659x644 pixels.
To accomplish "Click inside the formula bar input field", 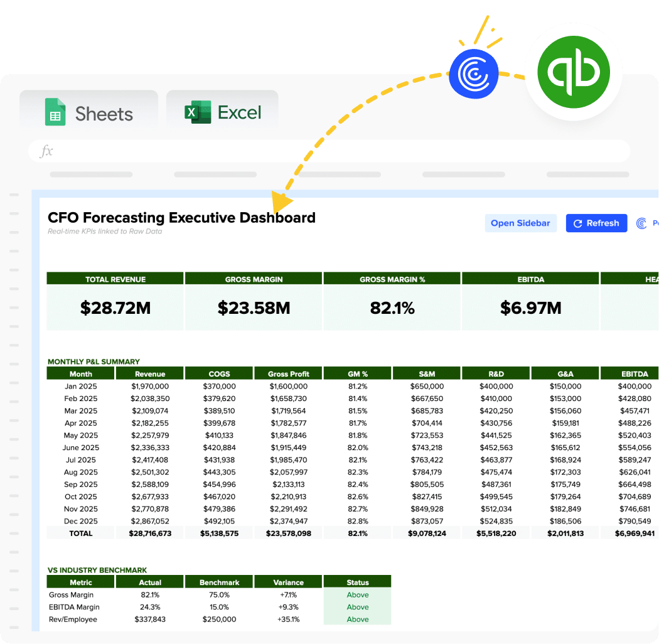I will pyautogui.click(x=251, y=151).
